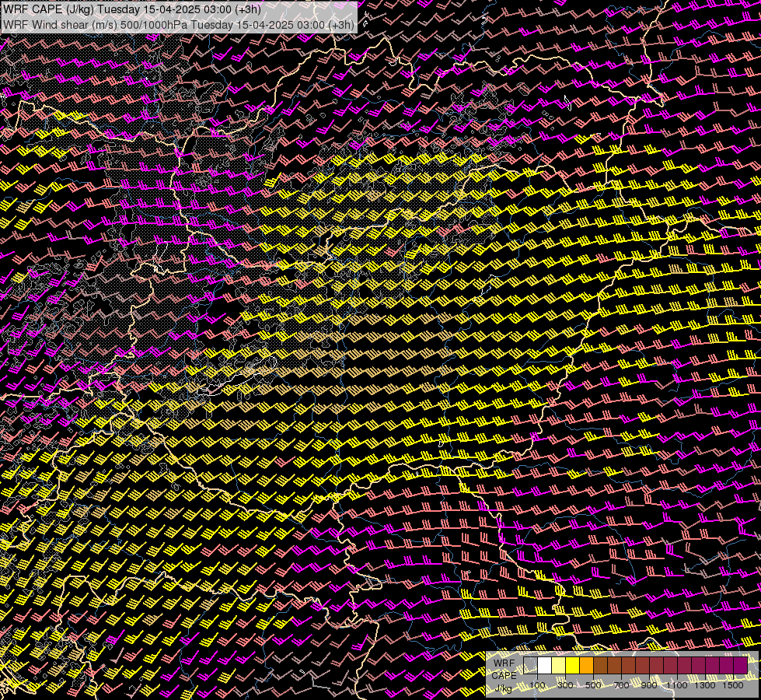The image size is (761, 700).
Task: Click the '1100' legend label
Action: point(677,685)
